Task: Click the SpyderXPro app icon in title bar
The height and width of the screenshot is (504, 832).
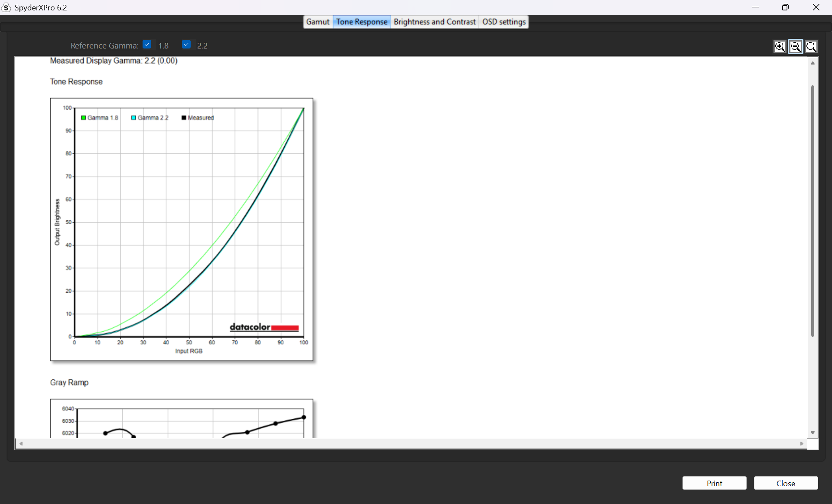Action: click(6, 7)
